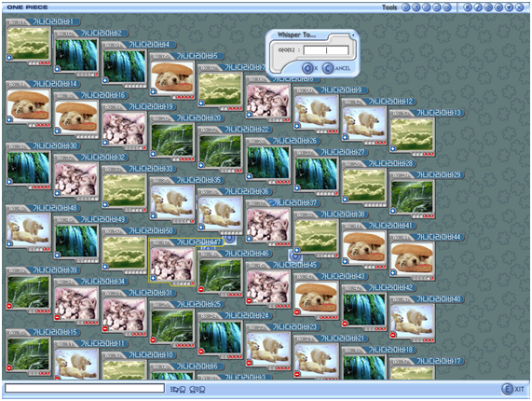Click the name label 가나다라마바38
This screenshot has height=401, width=532.
click(343, 214)
